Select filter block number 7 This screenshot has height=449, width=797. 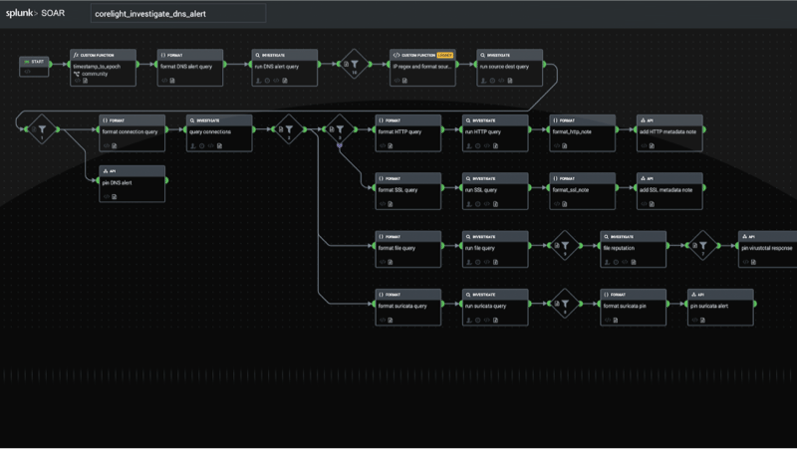point(703,246)
